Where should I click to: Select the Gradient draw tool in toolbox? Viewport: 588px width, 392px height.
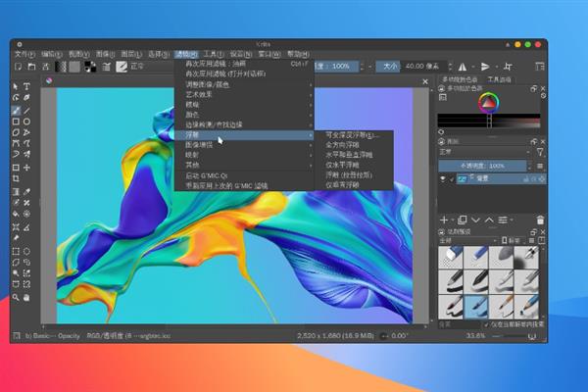pyautogui.click(x=16, y=192)
